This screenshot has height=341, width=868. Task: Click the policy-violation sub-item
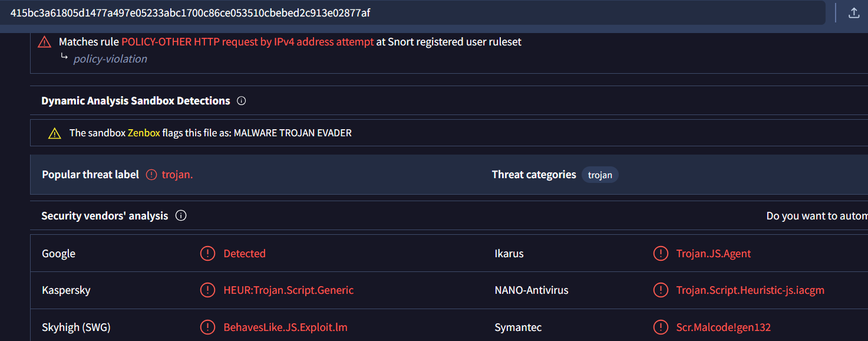click(110, 59)
